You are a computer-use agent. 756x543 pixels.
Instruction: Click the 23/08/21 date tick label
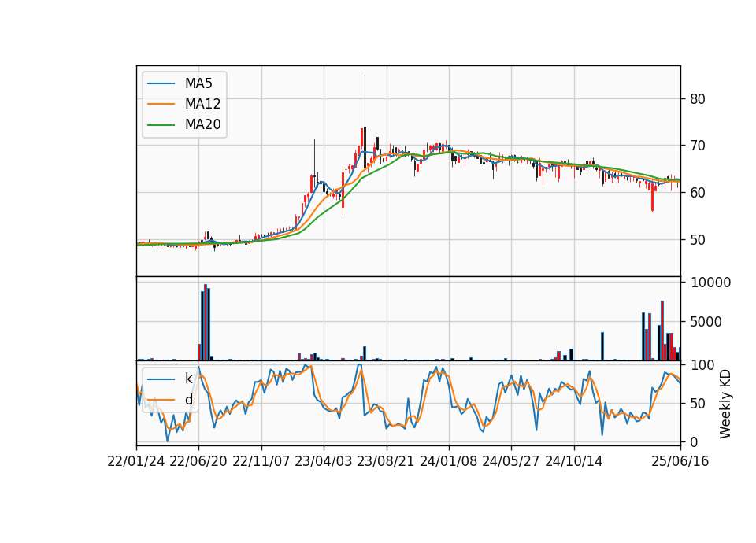tap(386, 462)
